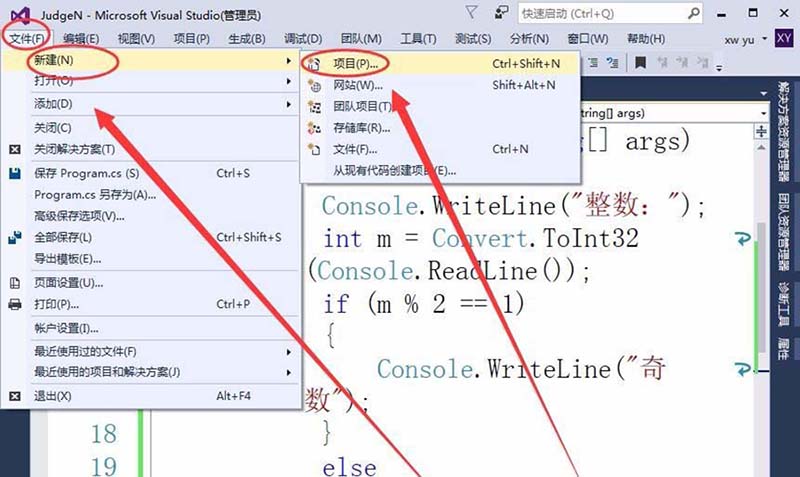Open the toolbar overflow options arrow
Screen dimensions: 800x477
point(719,67)
